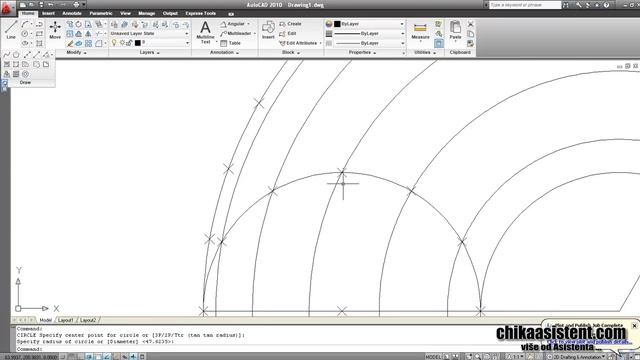Open the Output ribbon tab
The width and height of the screenshot is (640, 360).
(x=170, y=13)
